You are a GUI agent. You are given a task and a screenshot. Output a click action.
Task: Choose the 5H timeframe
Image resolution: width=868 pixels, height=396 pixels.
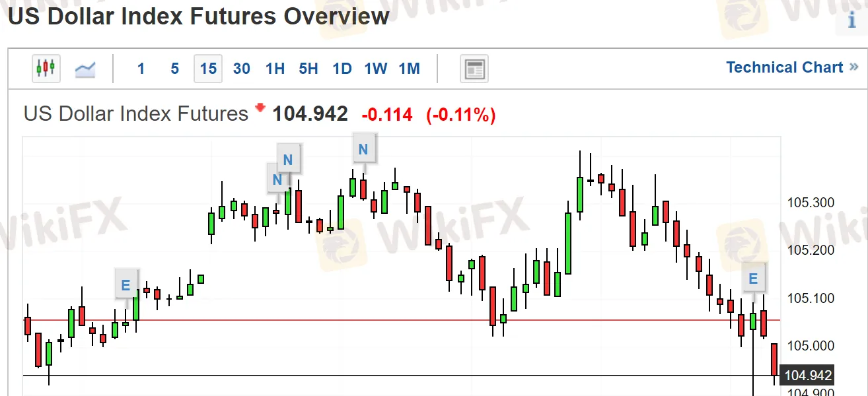[x=308, y=69]
